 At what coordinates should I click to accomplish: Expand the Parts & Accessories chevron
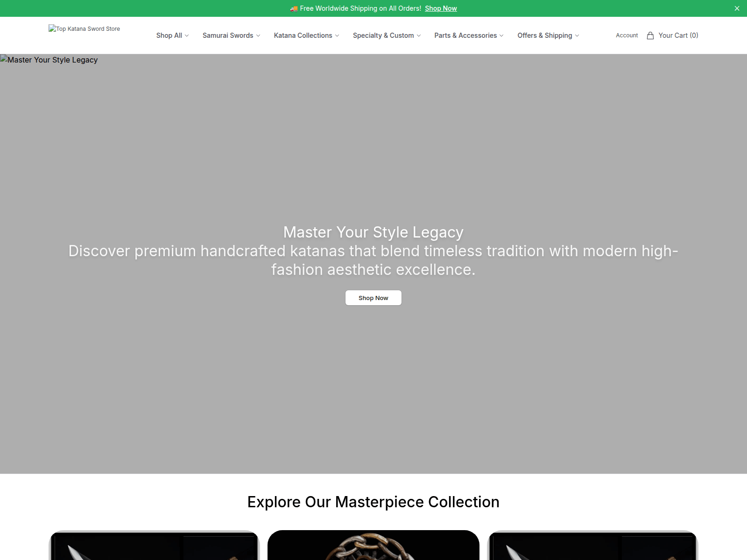(x=501, y=35)
